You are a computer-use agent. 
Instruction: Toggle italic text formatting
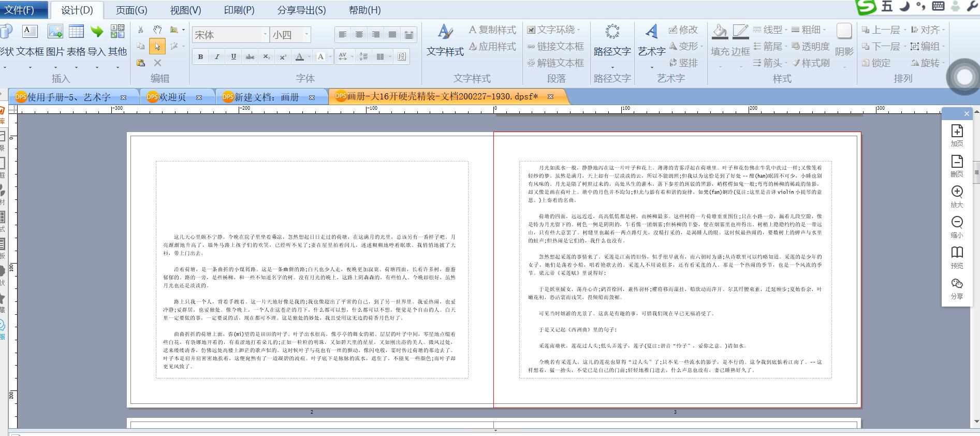[x=217, y=56]
